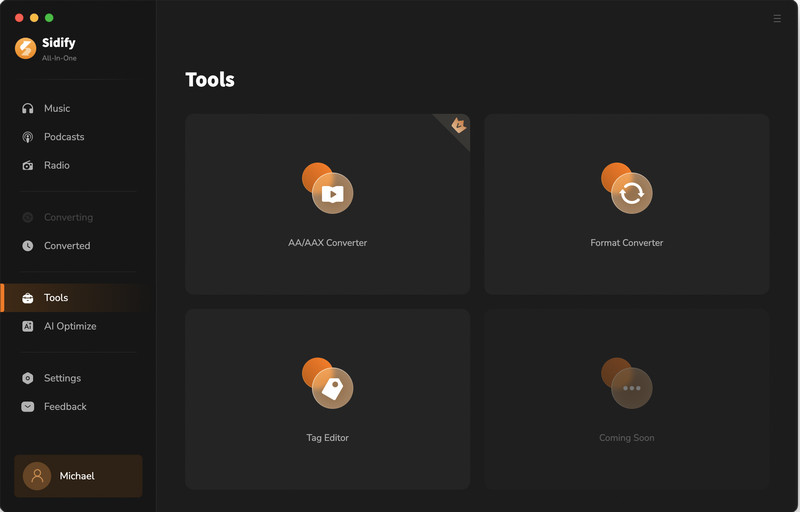Screen dimensions: 800x512
Task: Close the window with the red button
Action: (19, 18)
